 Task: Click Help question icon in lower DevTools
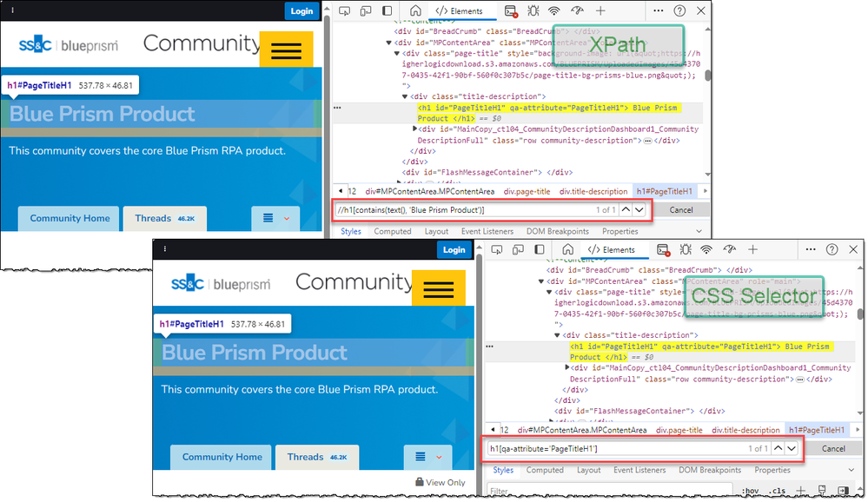coord(832,249)
